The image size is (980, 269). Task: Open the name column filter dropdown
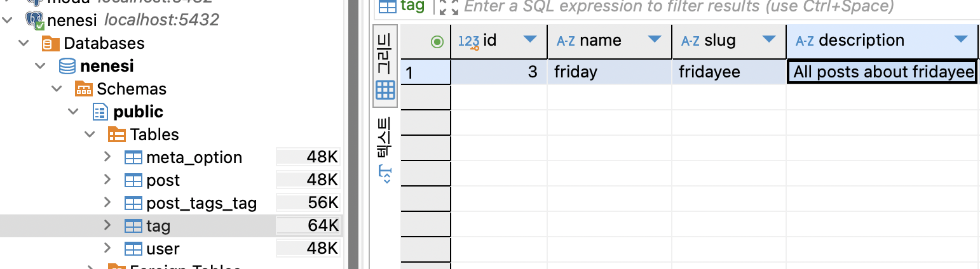click(654, 40)
